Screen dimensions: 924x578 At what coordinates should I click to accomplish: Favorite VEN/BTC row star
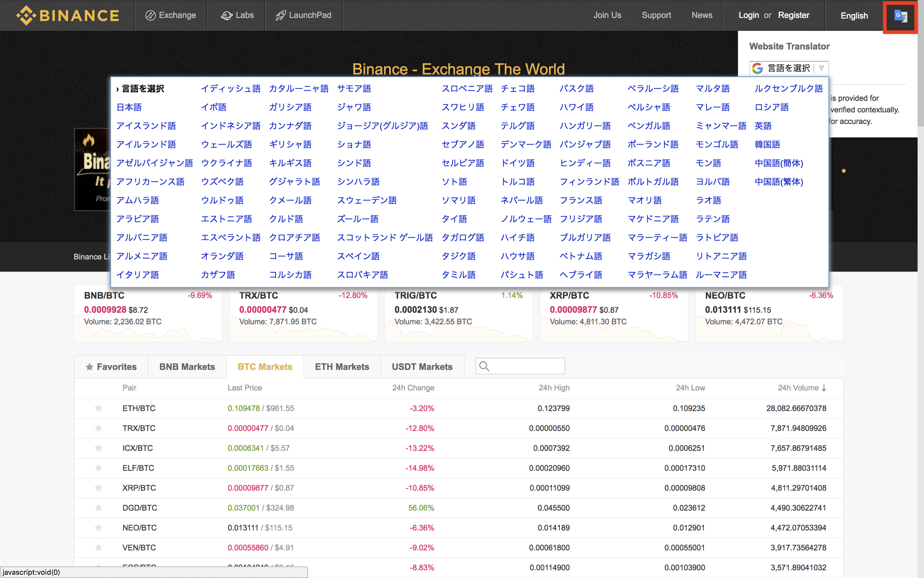(98, 547)
